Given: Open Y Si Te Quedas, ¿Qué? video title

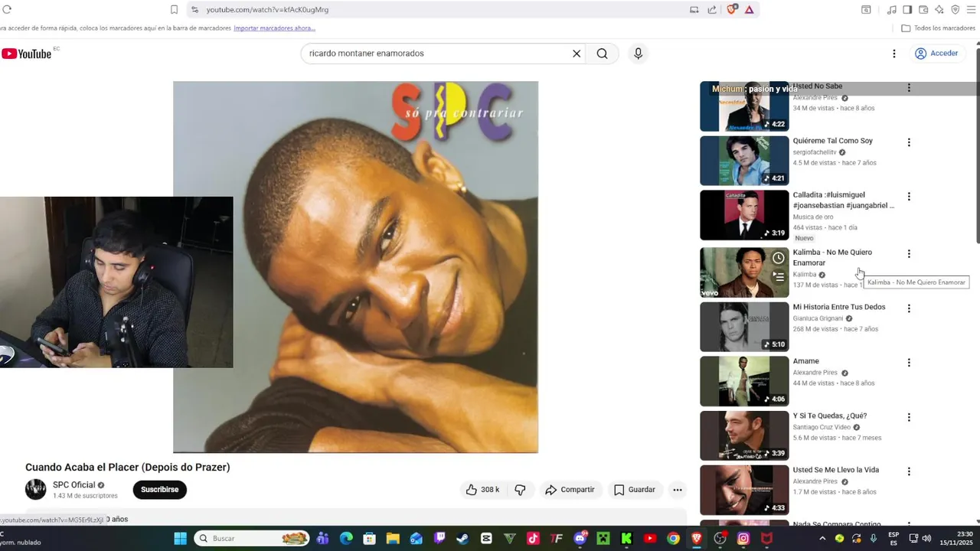Looking at the screenshot, I should coord(830,416).
